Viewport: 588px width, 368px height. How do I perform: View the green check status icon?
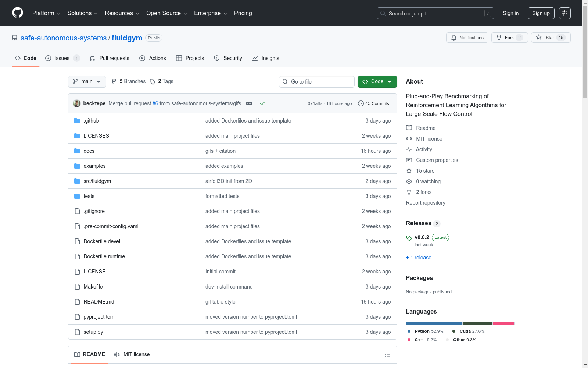click(x=262, y=103)
